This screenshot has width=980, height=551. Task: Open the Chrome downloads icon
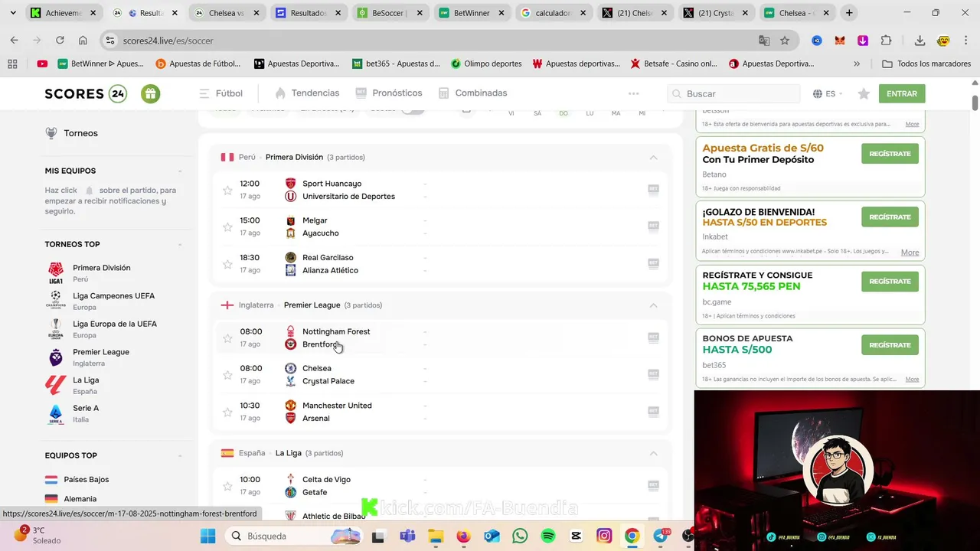tap(920, 41)
